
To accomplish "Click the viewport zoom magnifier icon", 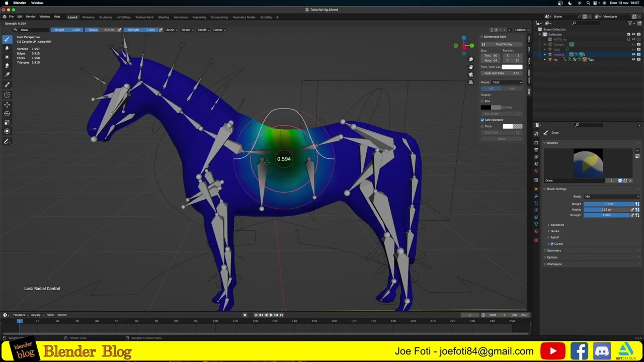I will click(470, 59).
